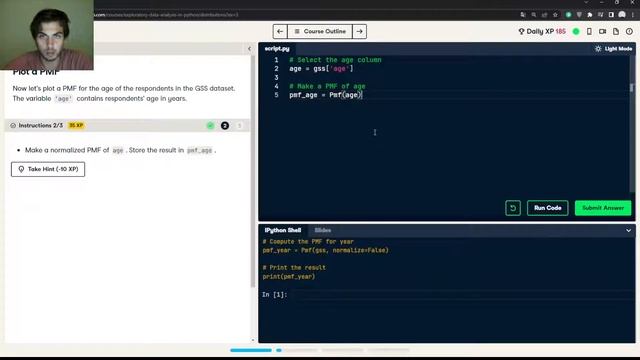This screenshot has width=640, height=360.
Task: Open browser side panel icon
Action: click(x=611, y=15)
